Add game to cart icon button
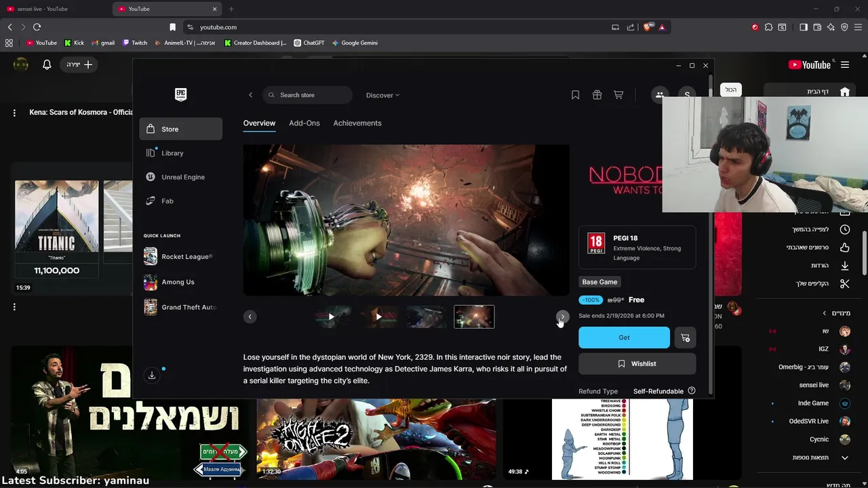868x488 pixels. 685,338
